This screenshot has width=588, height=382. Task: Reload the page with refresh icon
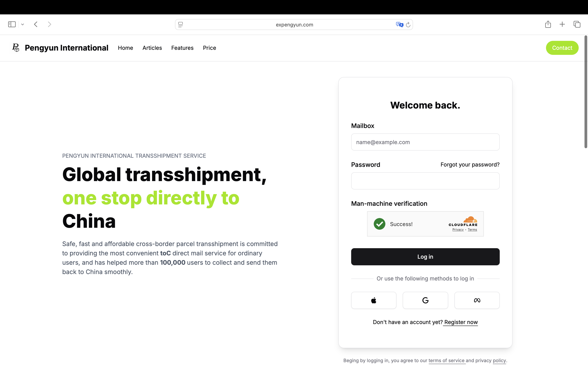pyautogui.click(x=408, y=25)
